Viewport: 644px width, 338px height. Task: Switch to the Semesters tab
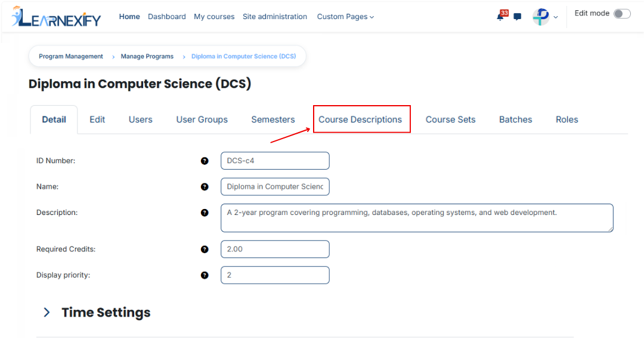click(273, 119)
